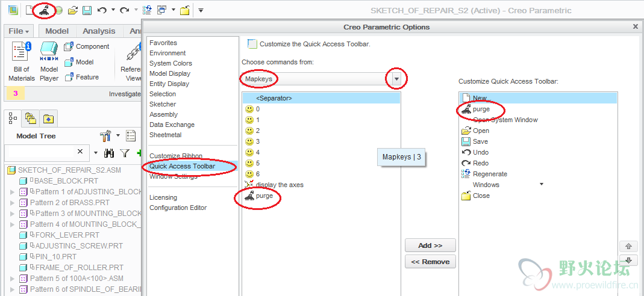Open the Windows entry dropdown in toolbar list
This screenshot has height=296, width=644.
coord(542,184)
